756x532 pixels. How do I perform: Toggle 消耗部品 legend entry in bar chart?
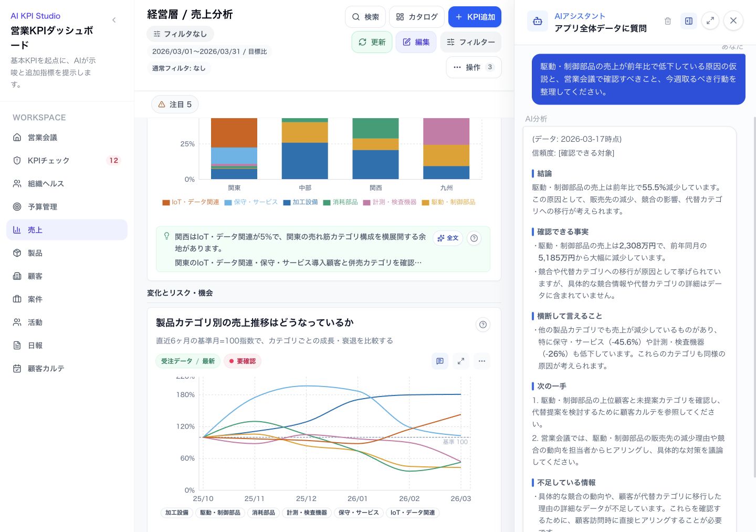(x=341, y=202)
